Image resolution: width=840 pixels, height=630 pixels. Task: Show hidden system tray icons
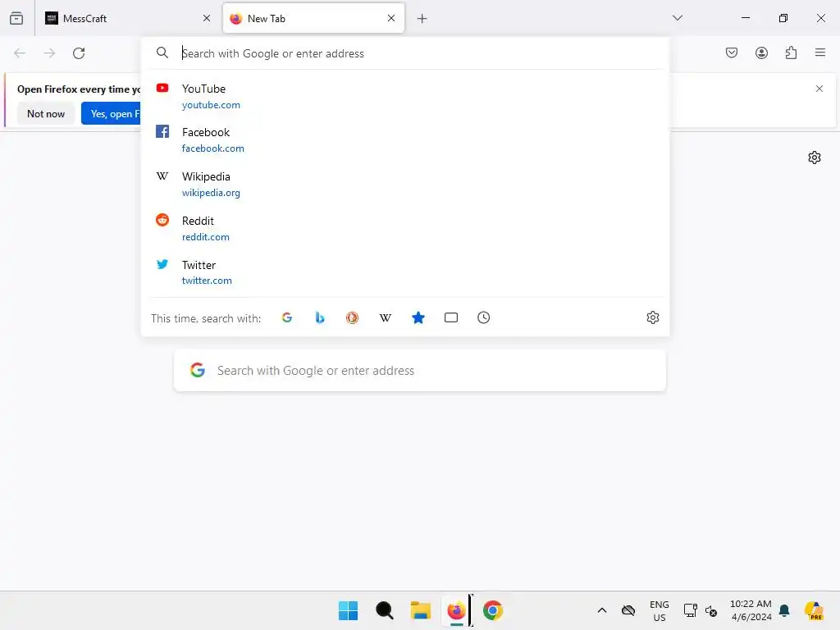602,610
